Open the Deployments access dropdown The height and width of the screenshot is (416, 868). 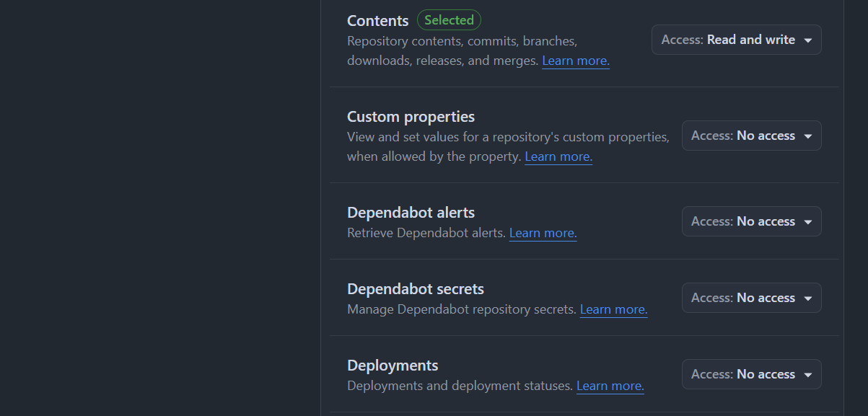pos(751,374)
